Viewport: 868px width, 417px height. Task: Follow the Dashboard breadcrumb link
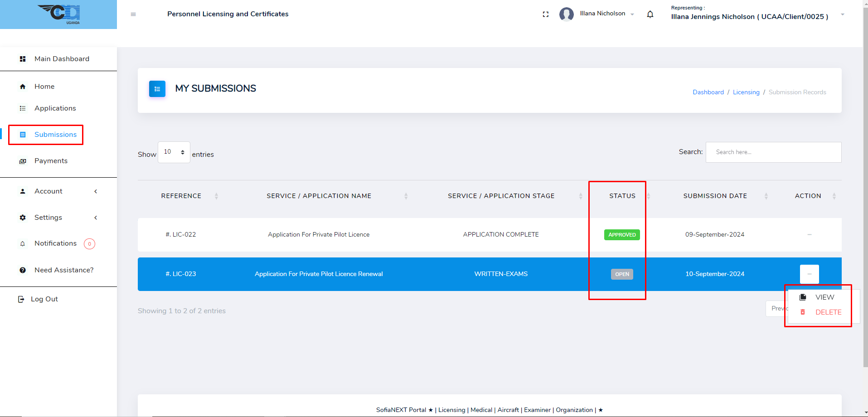(708, 92)
